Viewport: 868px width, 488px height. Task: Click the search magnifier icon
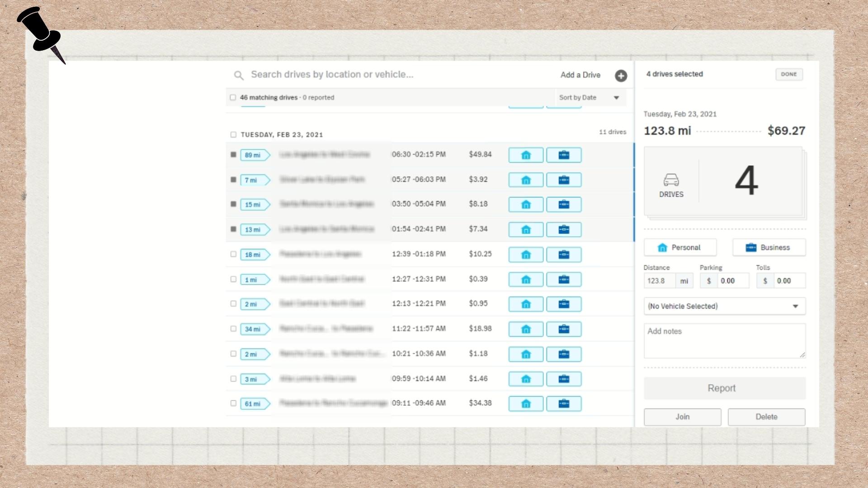239,75
